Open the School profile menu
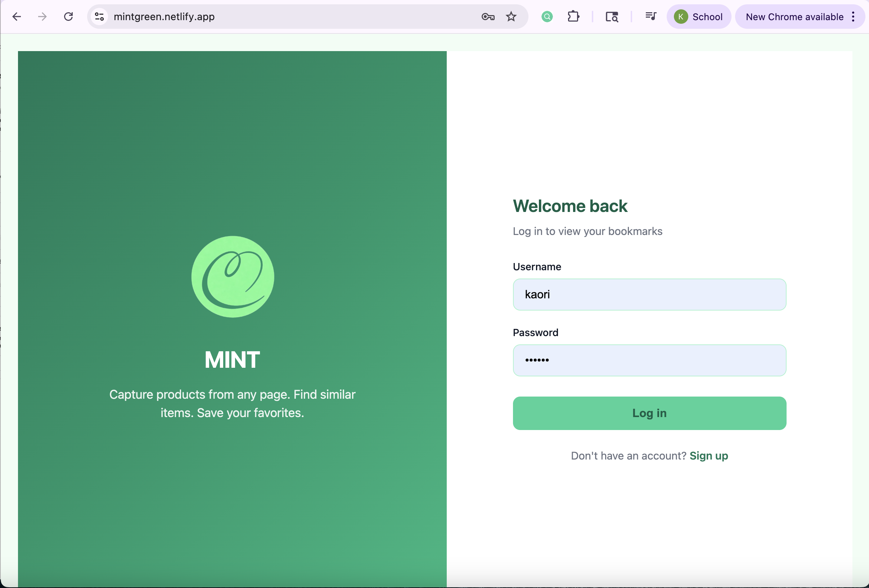Screen dimensions: 869x588 click(698, 17)
